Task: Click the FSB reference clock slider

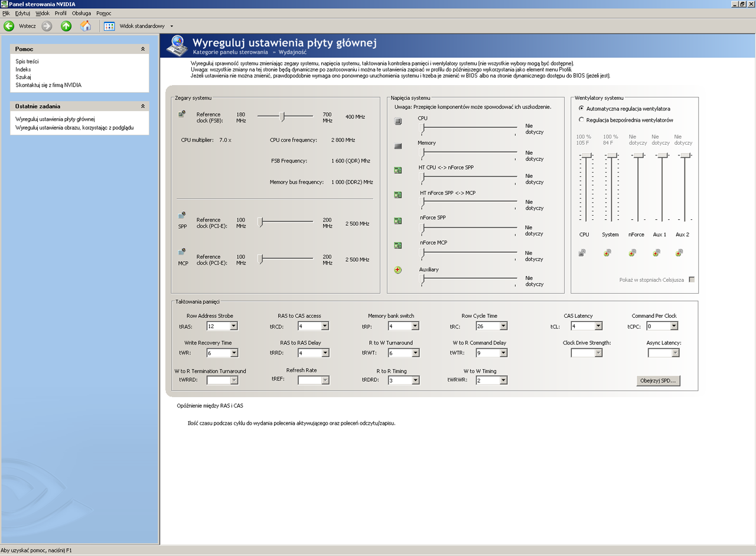Action: (285, 117)
